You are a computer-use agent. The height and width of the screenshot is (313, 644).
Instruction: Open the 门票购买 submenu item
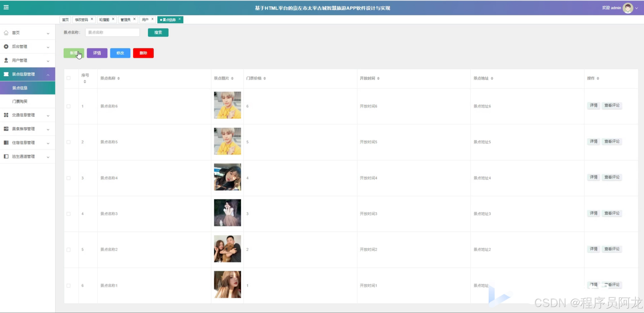coord(20,101)
